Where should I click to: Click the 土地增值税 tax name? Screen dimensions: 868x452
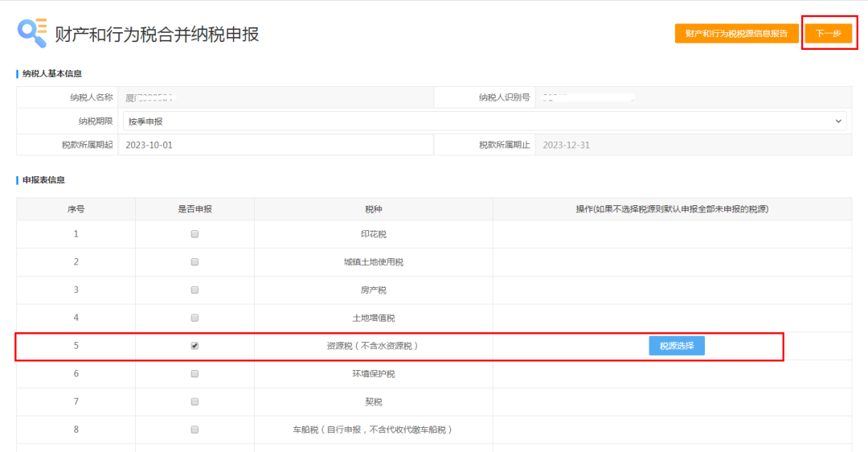374,318
